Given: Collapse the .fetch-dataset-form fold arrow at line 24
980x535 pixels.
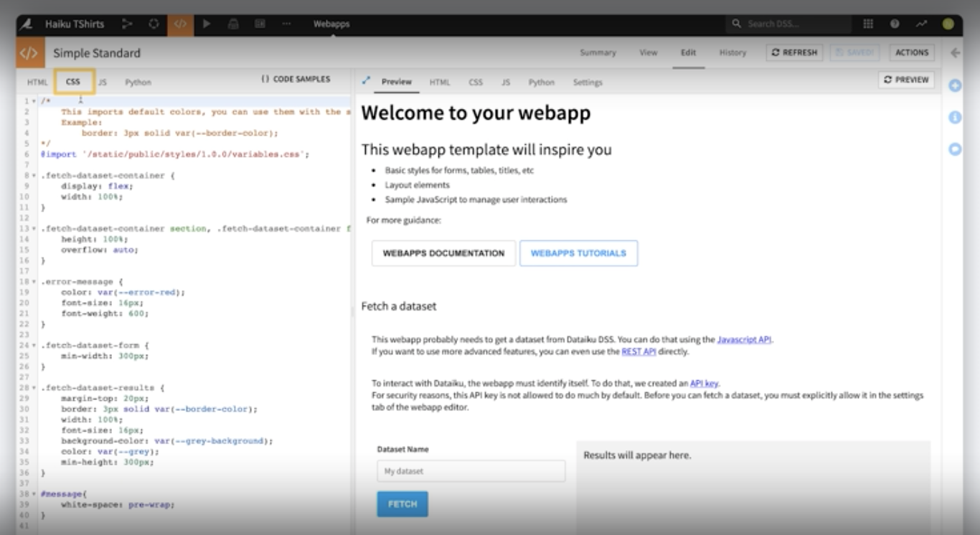Looking at the screenshot, I should coord(34,346).
